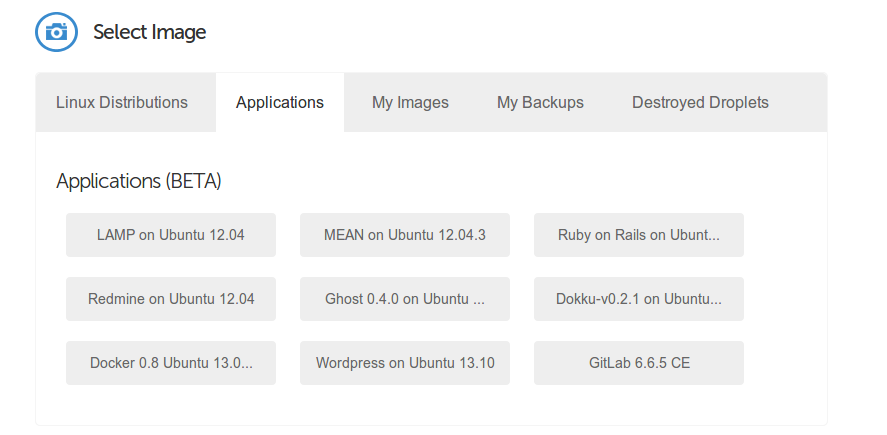The height and width of the screenshot is (435, 887).
Task: Open the My Images tab
Action: coord(410,102)
